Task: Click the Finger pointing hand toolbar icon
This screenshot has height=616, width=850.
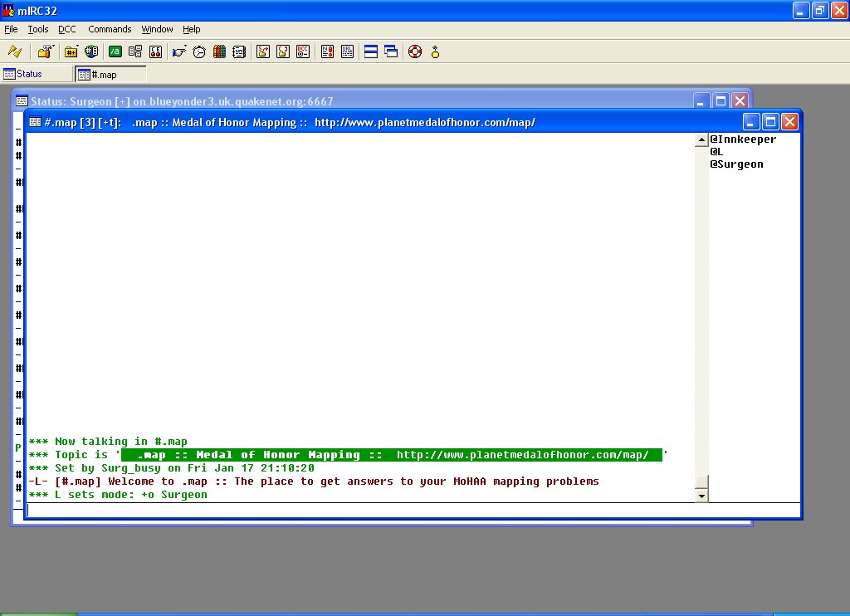Action: [178, 51]
